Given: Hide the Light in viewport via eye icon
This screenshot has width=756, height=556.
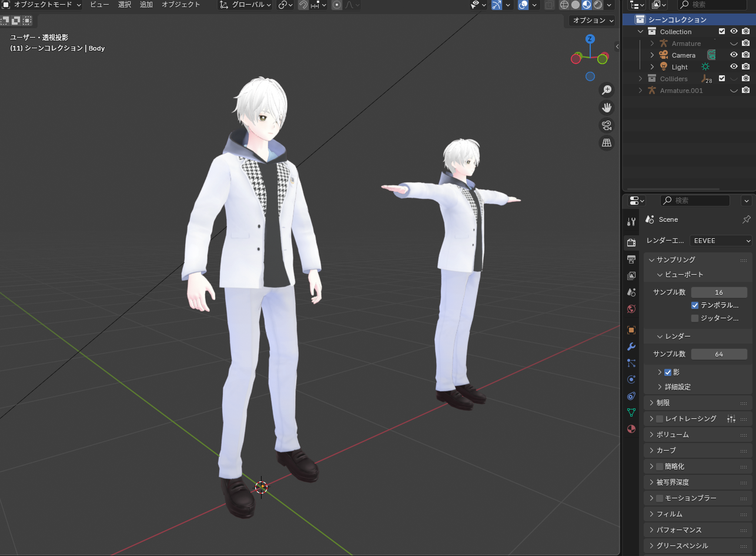Looking at the screenshot, I should (734, 67).
